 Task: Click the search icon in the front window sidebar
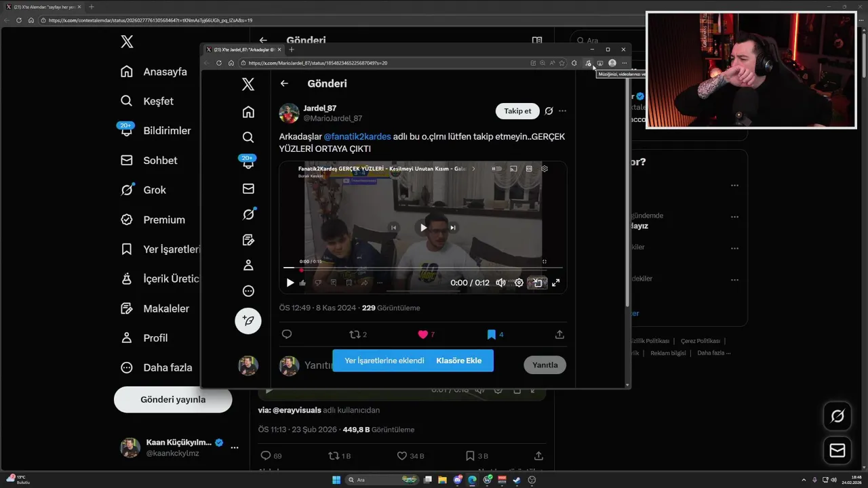pyautogui.click(x=248, y=137)
